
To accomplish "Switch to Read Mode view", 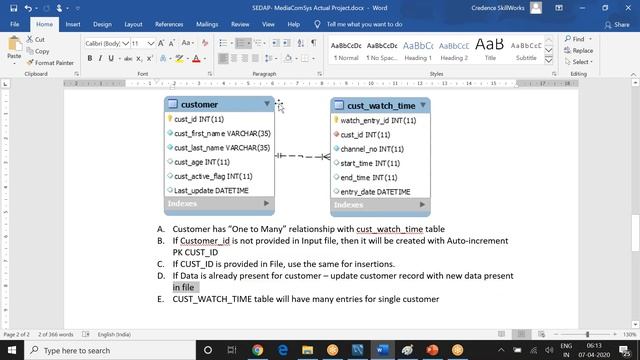I will click(501, 334).
